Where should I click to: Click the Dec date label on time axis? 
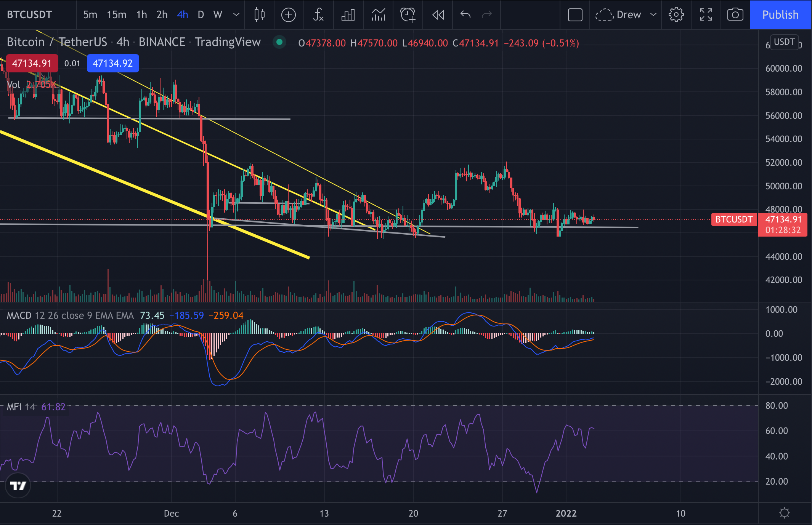coord(171,513)
